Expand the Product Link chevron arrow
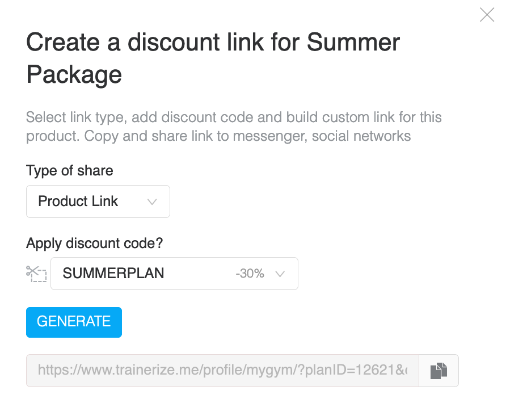 [x=152, y=202]
